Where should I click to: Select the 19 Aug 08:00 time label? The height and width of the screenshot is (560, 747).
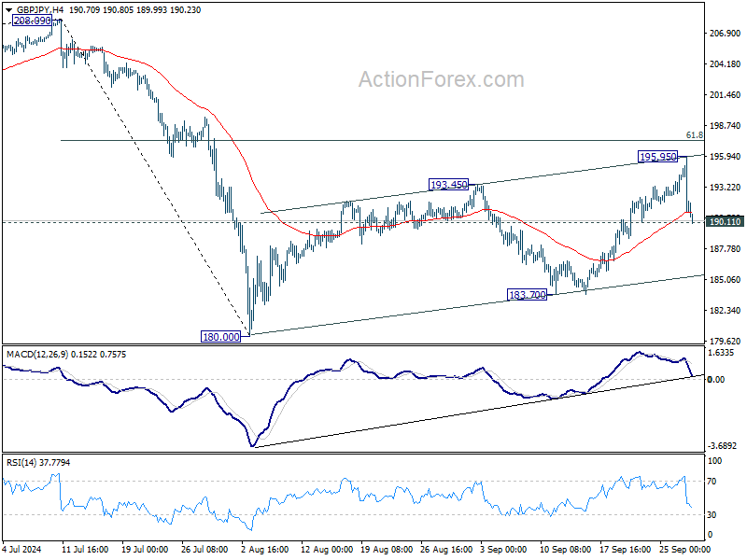[387, 549]
